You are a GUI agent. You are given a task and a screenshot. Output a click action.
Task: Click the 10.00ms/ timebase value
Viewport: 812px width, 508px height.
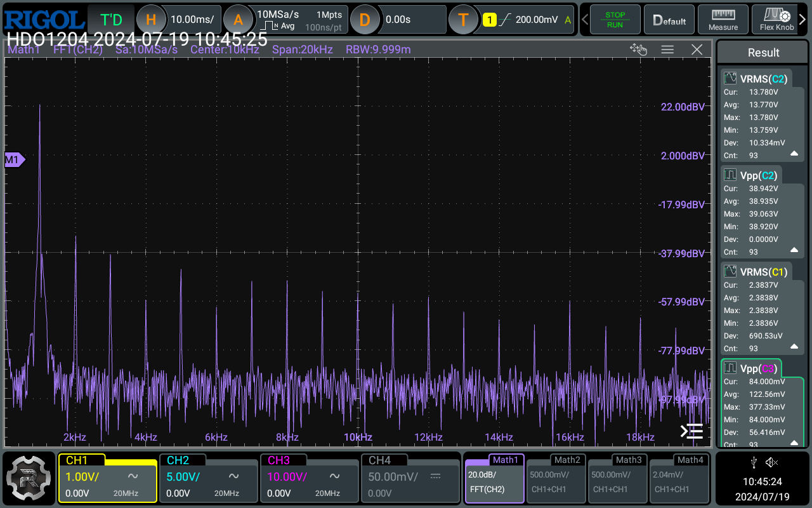(x=192, y=20)
